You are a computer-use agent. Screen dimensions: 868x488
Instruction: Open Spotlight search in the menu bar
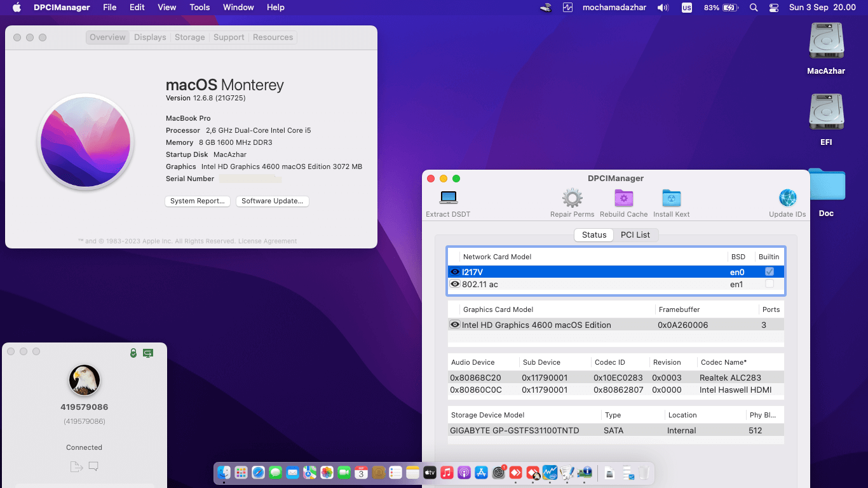point(754,8)
